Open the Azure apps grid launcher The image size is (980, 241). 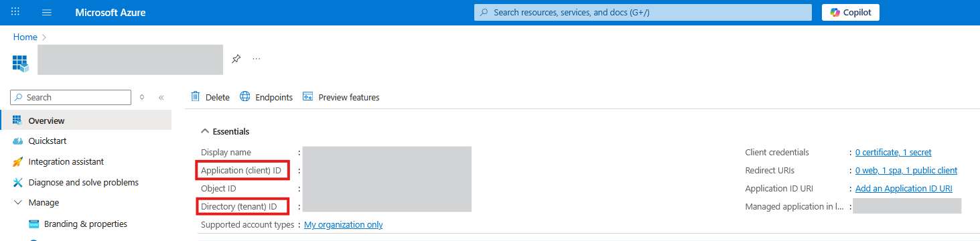coord(16,12)
